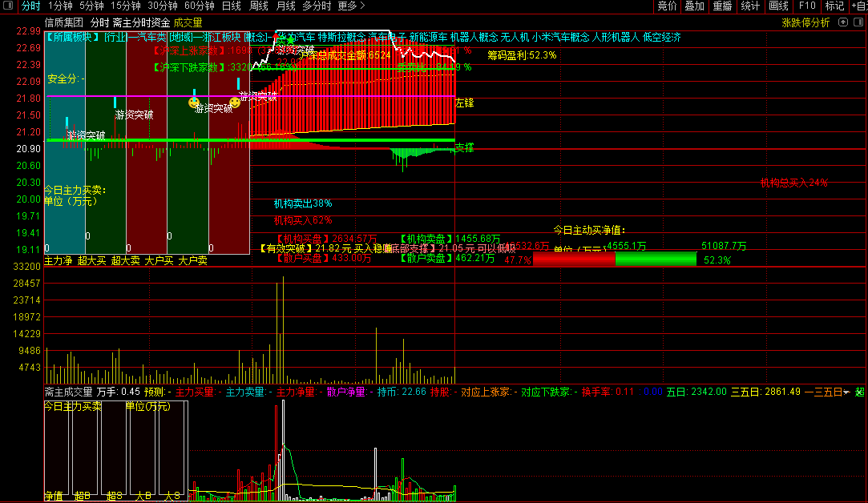
Task: Click the 超B bar label
Action: click(x=82, y=496)
